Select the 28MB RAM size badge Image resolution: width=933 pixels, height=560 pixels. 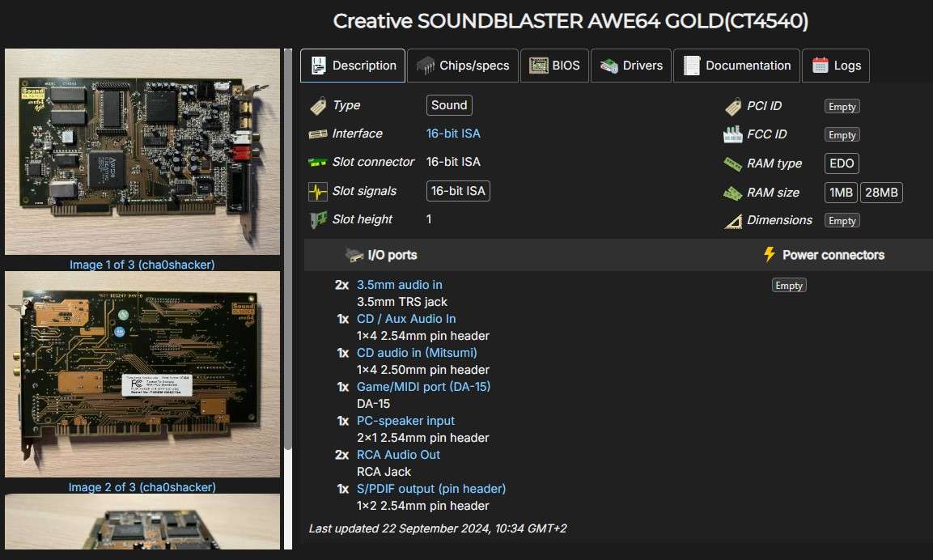tap(880, 192)
